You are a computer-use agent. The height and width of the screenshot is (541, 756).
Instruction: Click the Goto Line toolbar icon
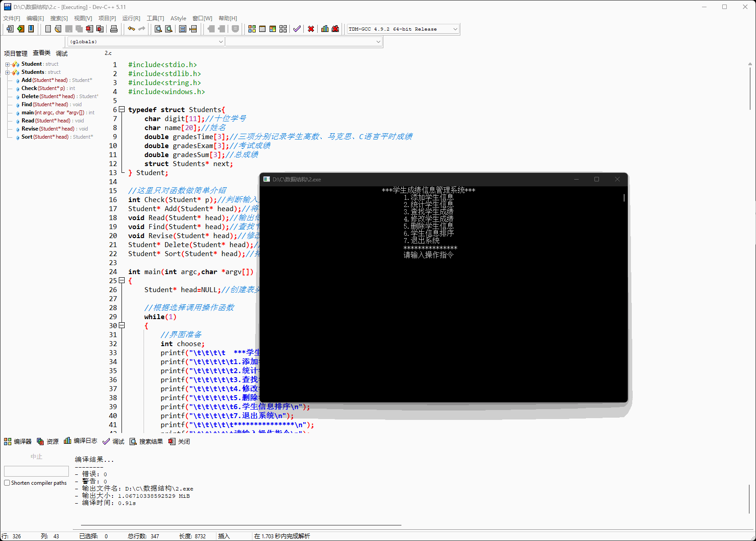coord(193,29)
